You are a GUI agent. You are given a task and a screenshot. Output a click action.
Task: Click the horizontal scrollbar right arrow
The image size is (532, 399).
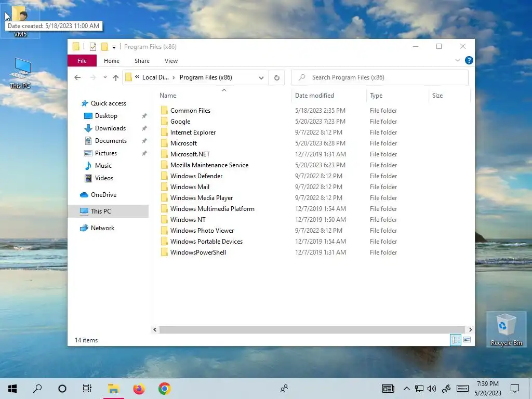[x=470, y=329]
